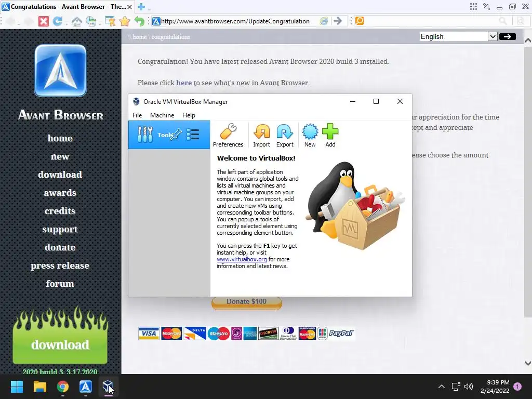Screen dimensions: 532x399
Task: Click the green undo arrow icon
Action: point(139,21)
